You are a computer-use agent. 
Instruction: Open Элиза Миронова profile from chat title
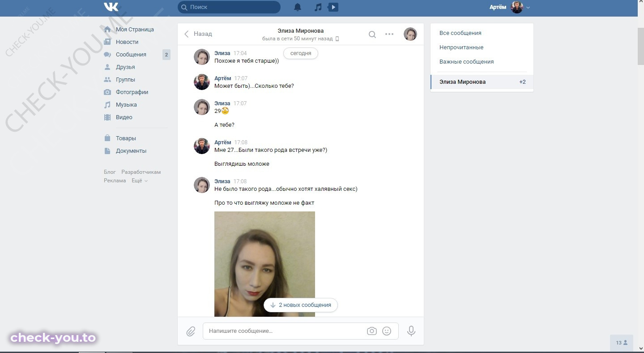point(301,31)
